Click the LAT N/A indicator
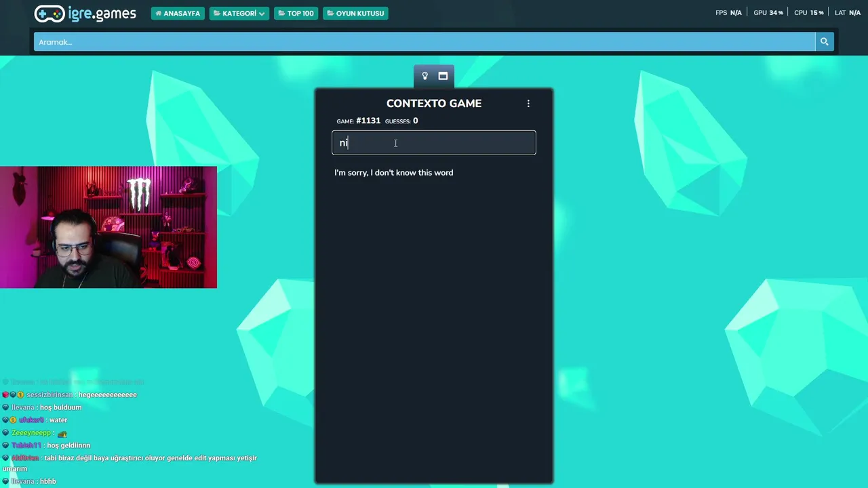This screenshot has width=868, height=488. (x=848, y=13)
